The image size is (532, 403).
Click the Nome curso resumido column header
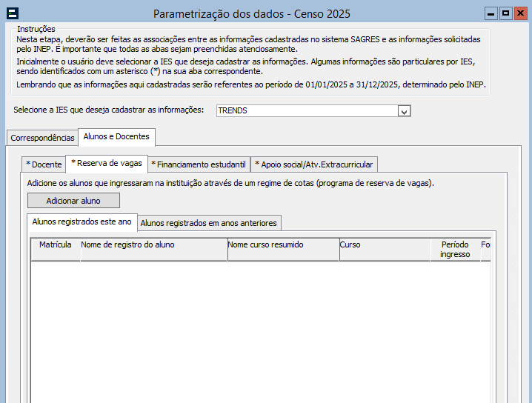[283, 250]
